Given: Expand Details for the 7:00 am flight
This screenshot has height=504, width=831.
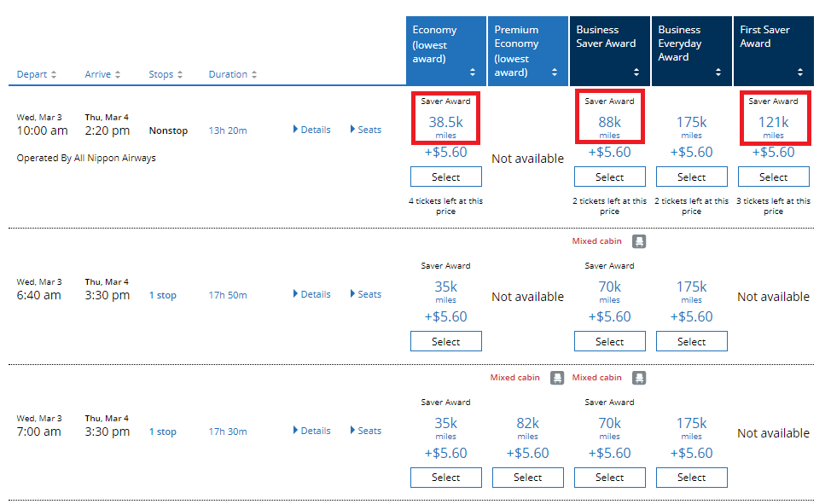Looking at the screenshot, I should (x=311, y=431).
